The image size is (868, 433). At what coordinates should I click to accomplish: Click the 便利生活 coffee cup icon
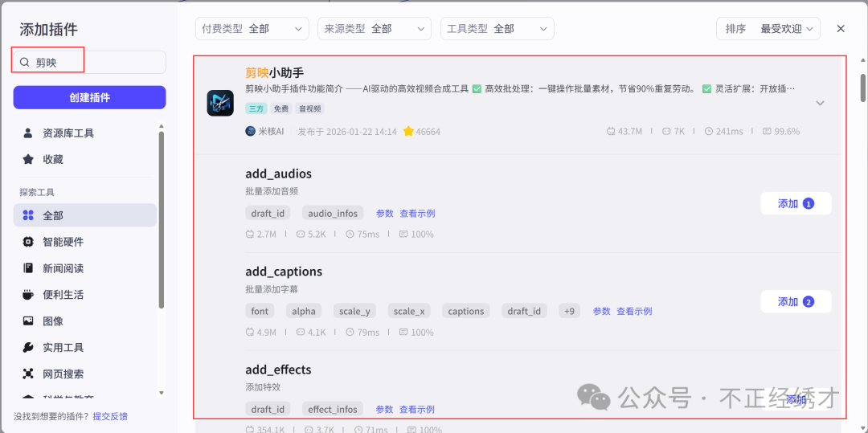27,294
